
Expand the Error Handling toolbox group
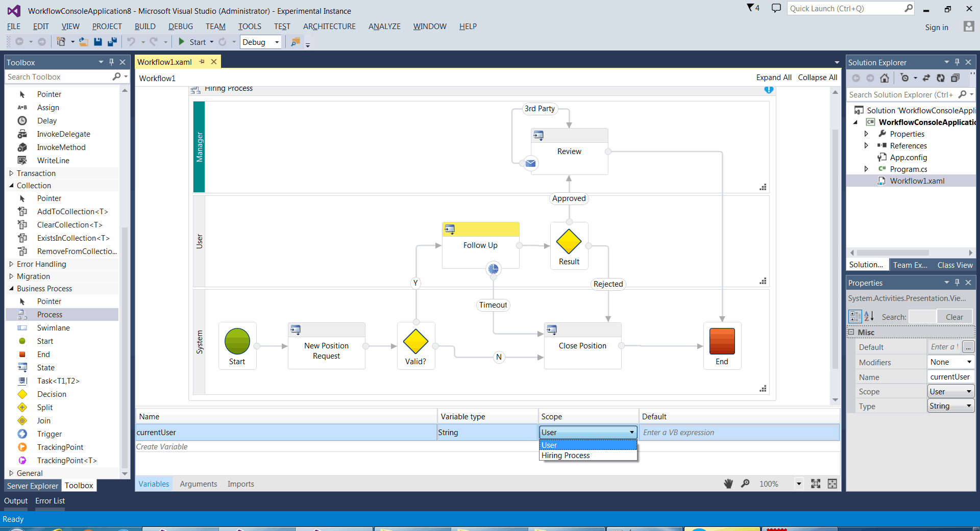click(x=11, y=264)
